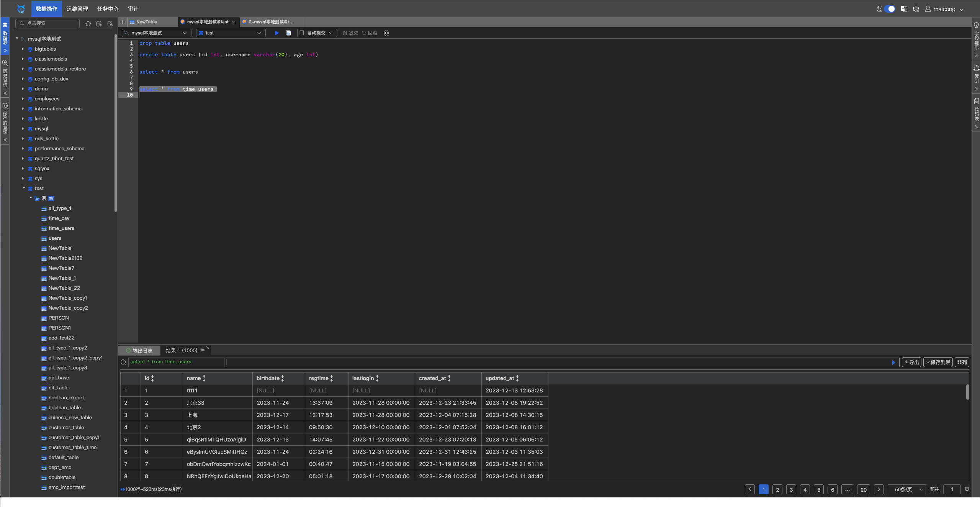Go to result page 3

coord(791,489)
